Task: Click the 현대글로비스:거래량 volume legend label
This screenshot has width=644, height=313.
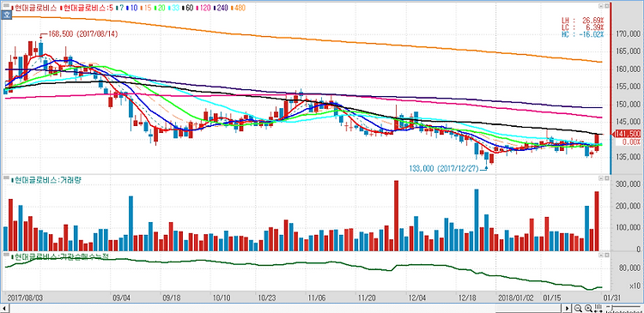Action: (x=46, y=180)
